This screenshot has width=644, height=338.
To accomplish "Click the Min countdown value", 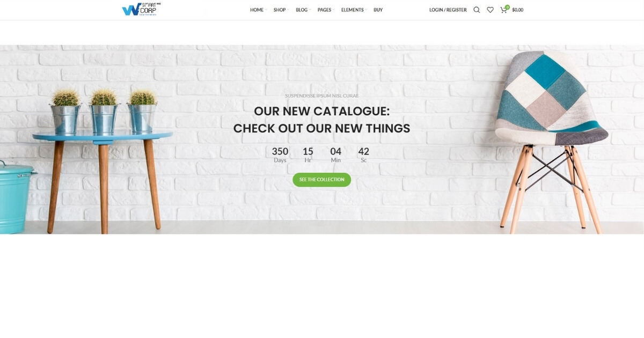I will pos(335,155).
